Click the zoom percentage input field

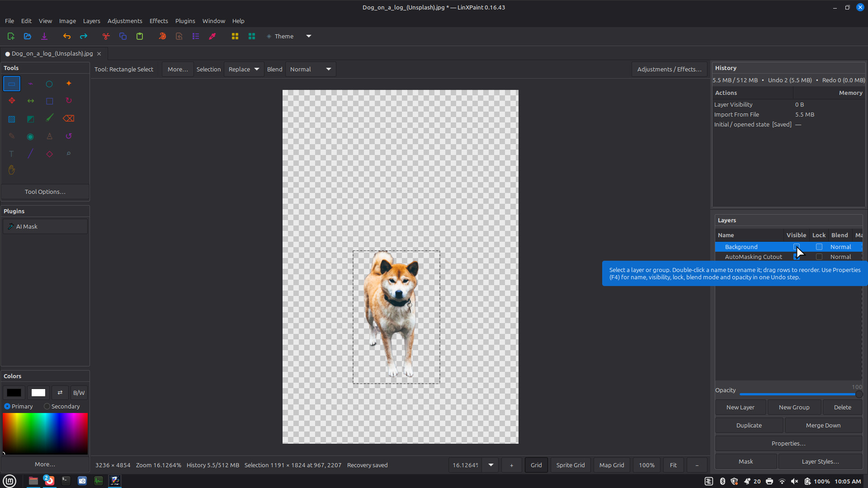pyautogui.click(x=466, y=465)
